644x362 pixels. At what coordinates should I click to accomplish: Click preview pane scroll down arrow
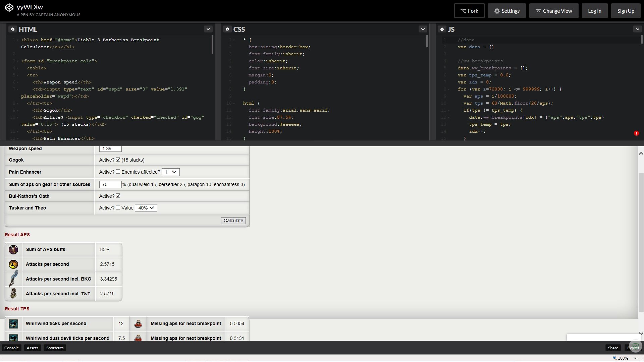pyautogui.click(x=641, y=334)
